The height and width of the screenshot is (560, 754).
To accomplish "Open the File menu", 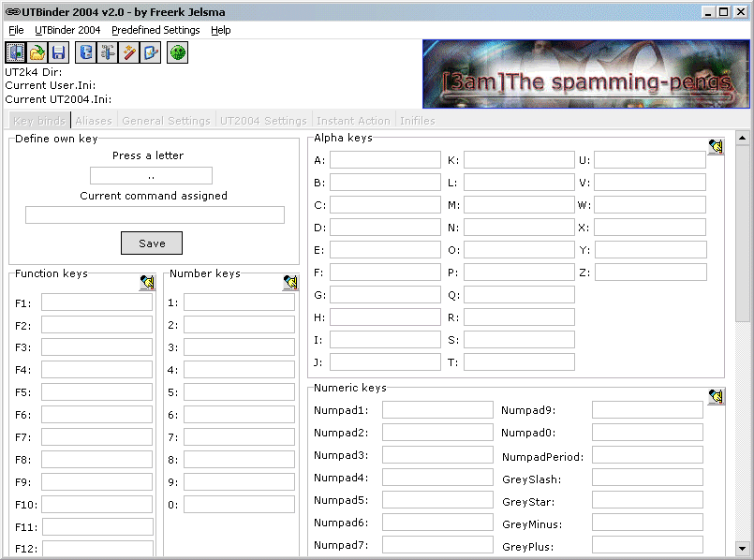I will [16, 30].
